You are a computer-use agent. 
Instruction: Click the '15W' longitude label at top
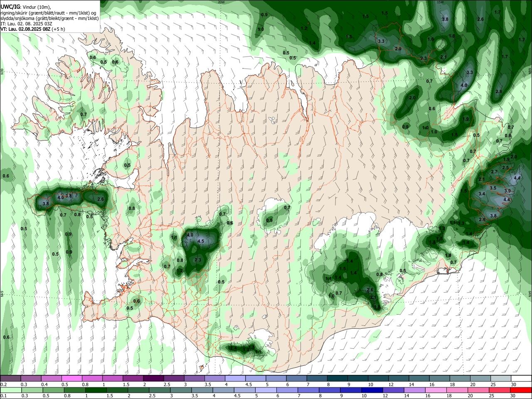click(440, 2)
